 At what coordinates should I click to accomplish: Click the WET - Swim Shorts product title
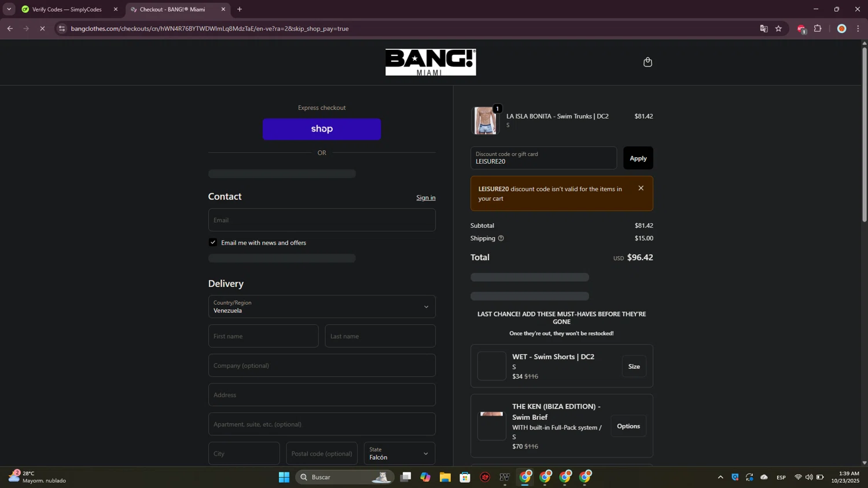(x=553, y=357)
